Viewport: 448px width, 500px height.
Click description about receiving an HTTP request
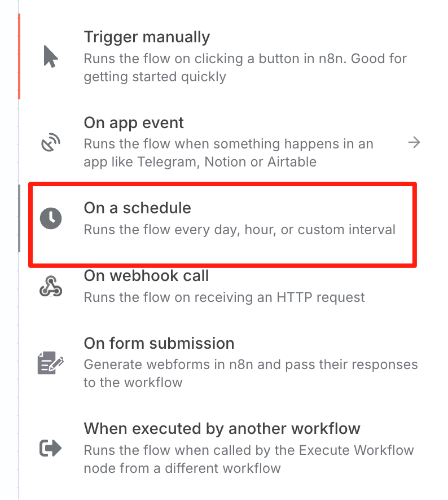[x=224, y=297]
